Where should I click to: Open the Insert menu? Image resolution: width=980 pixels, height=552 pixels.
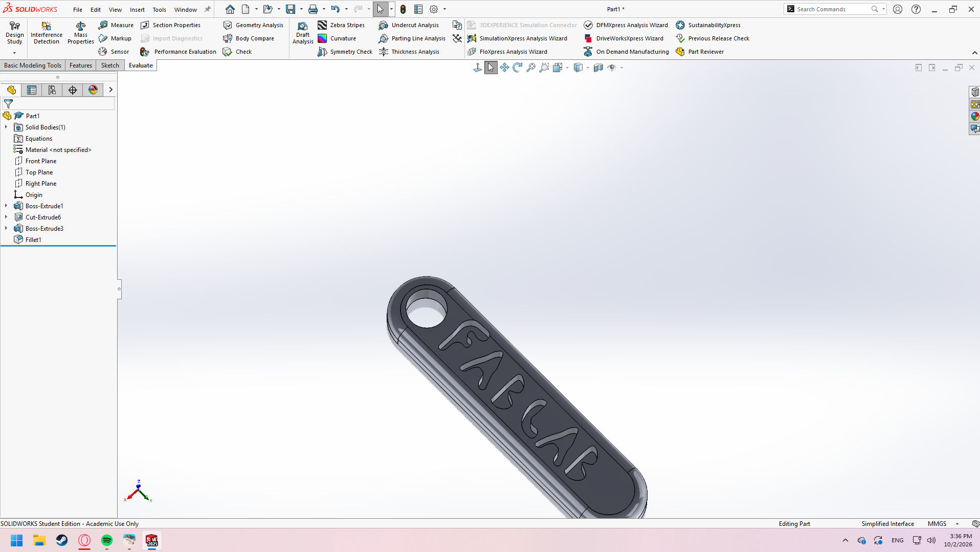coord(137,10)
